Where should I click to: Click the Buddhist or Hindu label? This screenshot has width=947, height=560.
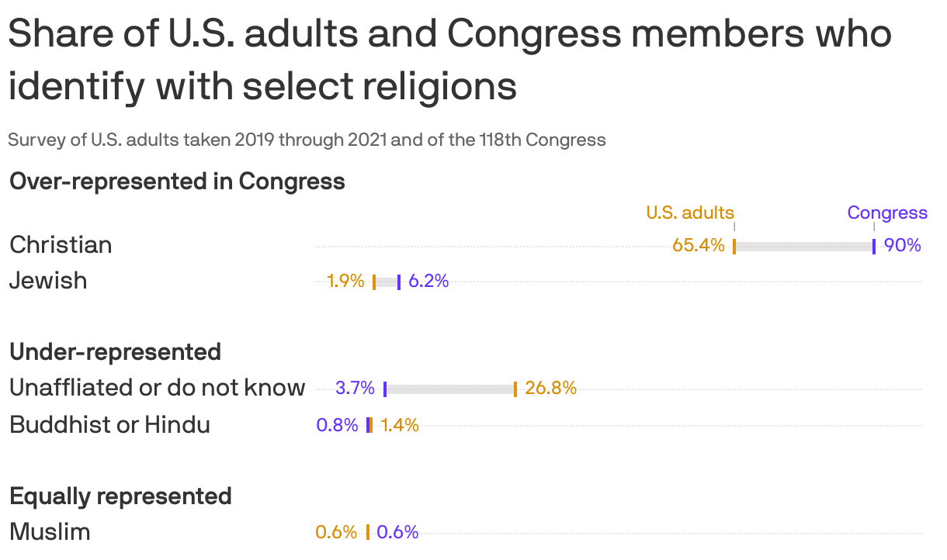pyautogui.click(x=109, y=425)
